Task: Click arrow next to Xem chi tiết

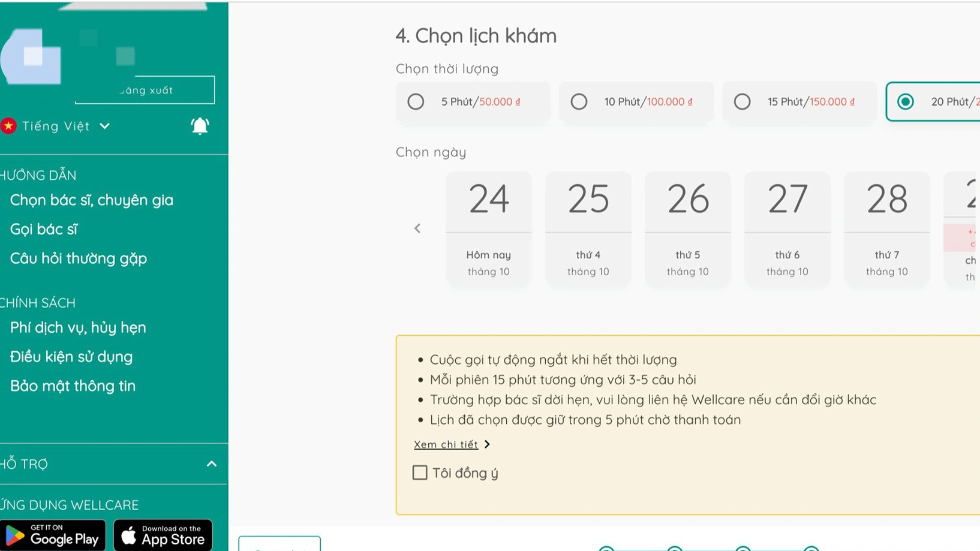Action: click(487, 444)
